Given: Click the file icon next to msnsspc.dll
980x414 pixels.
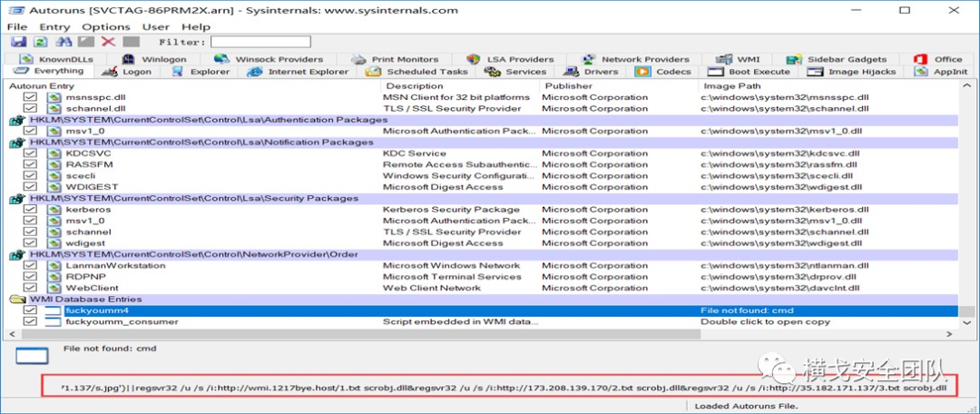Looking at the screenshot, I should 54,97.
